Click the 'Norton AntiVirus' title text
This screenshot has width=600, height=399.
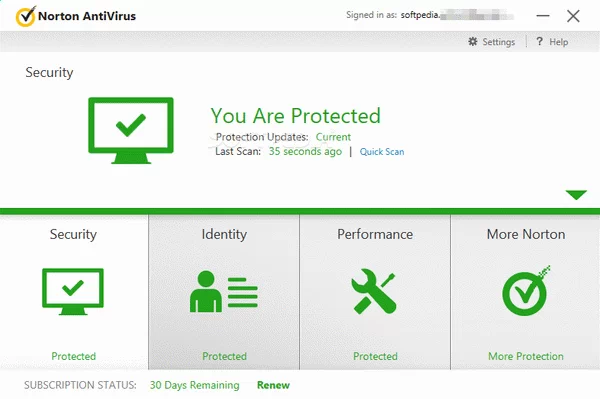pyautogui.click(x=87, y=16)
